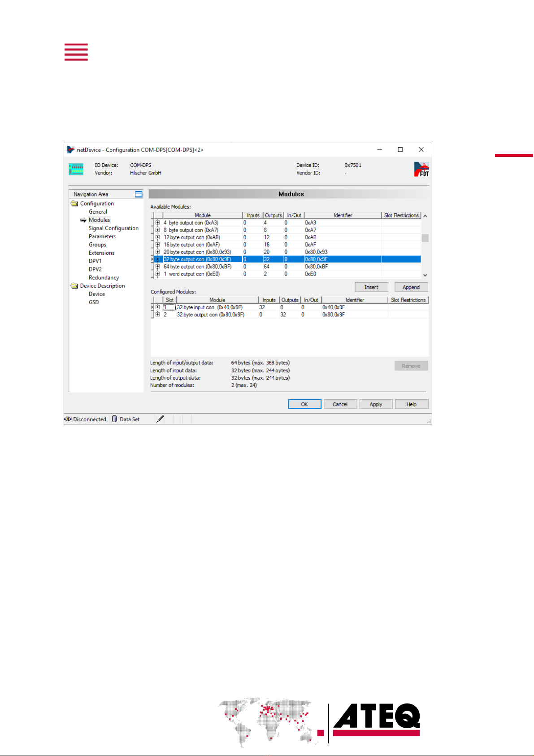
Task: Expand the 4 byte output con row
Action: 157,223
